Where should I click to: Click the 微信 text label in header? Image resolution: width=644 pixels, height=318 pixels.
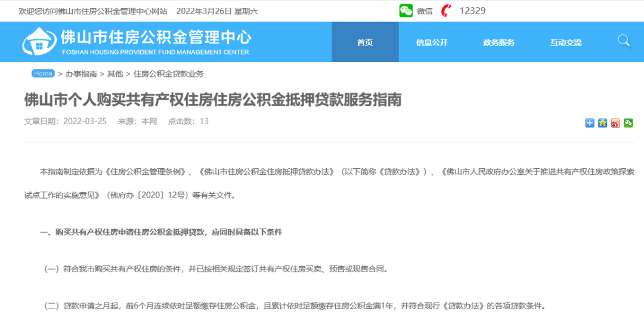pyautogui.click(x=425, y=11)
